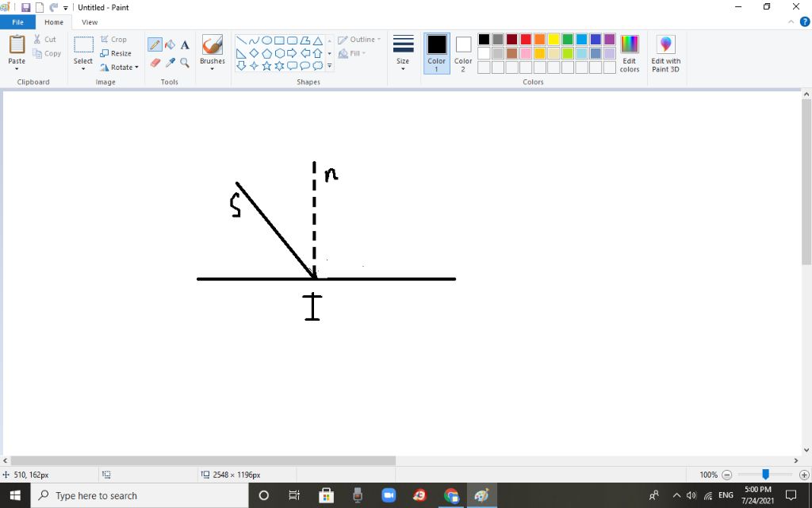The height and width of the screenshot is (508, 812).
Task: Click the Cut button
Action: [x=44, y=40]
